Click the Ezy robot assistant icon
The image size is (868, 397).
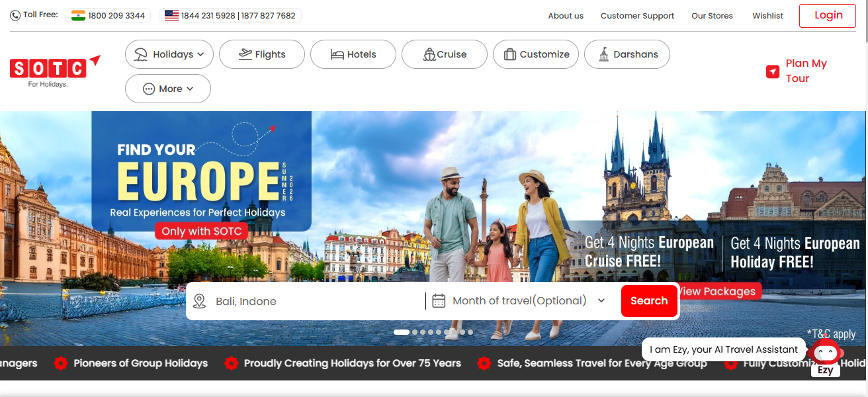825,351
